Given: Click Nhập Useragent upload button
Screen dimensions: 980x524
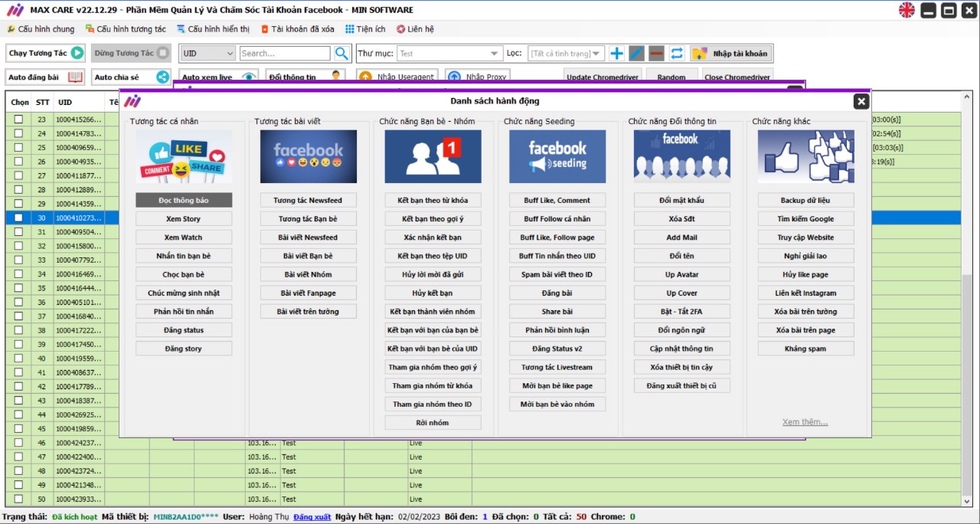Looking at the screenshot, I should pos(397,77).
